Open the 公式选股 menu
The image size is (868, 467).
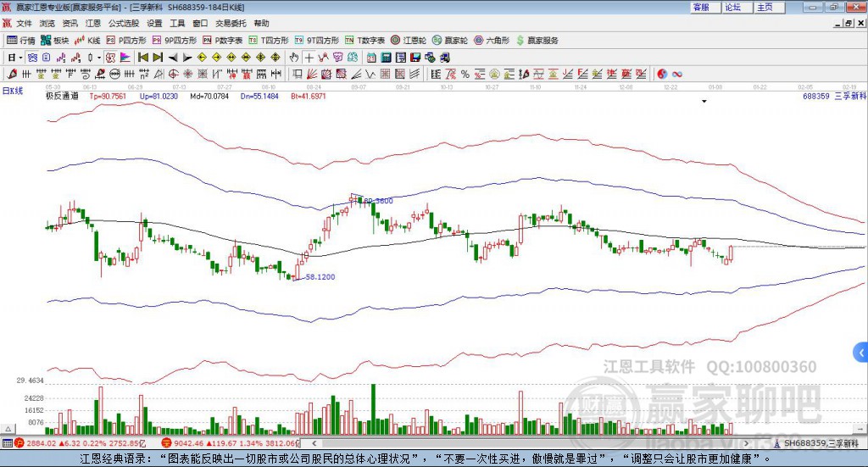pyautogui.click(x=124, y=23)
